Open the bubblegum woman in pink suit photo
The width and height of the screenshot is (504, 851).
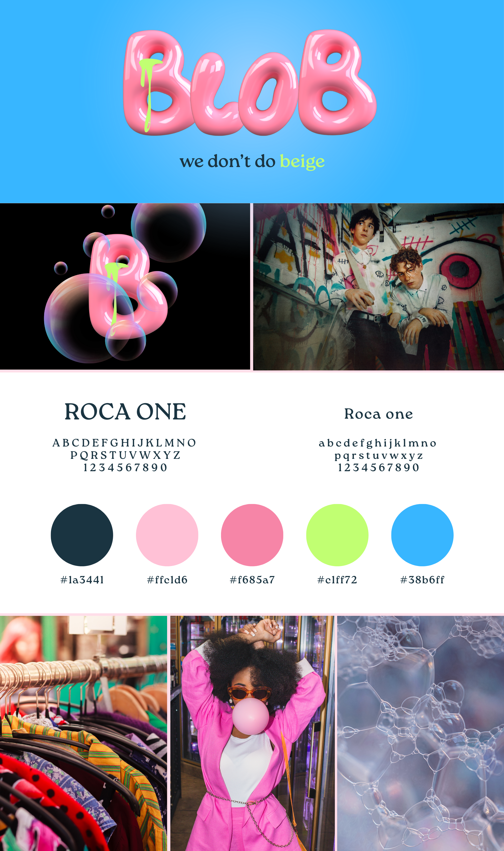pos(252,733)
